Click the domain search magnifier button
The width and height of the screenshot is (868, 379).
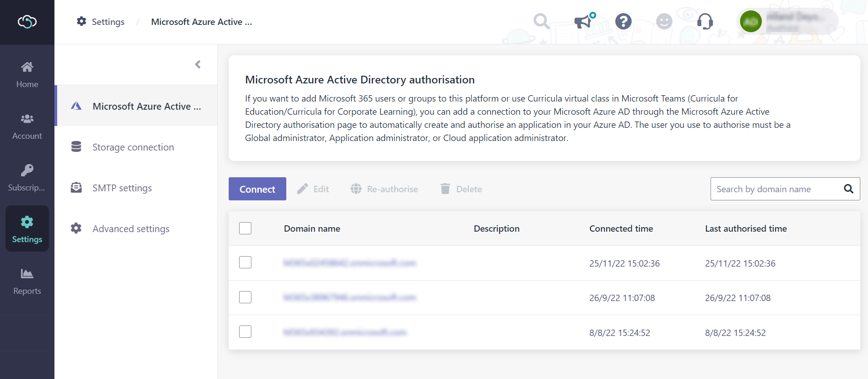pyautogui.click(x=848, y=189)
